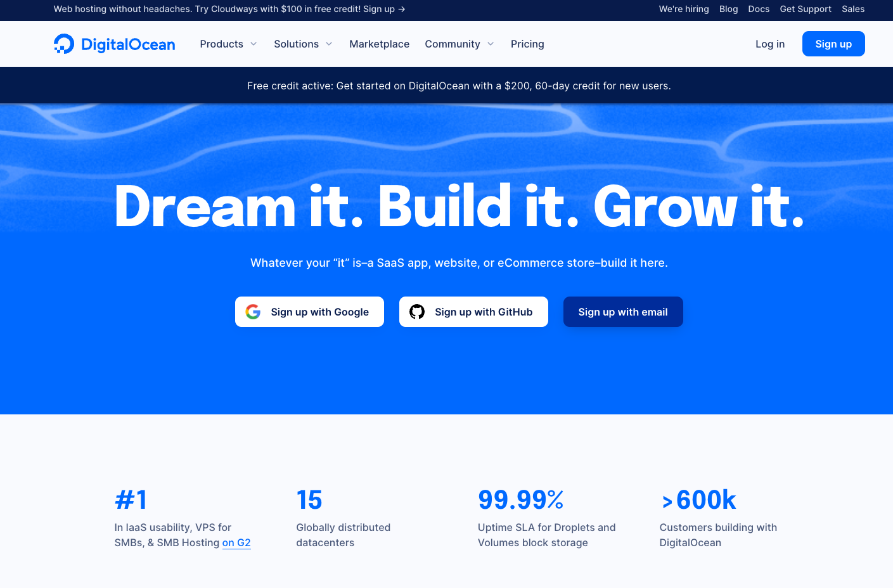
Task: Click the DigitalOcean wordmark
Action: 128,44
